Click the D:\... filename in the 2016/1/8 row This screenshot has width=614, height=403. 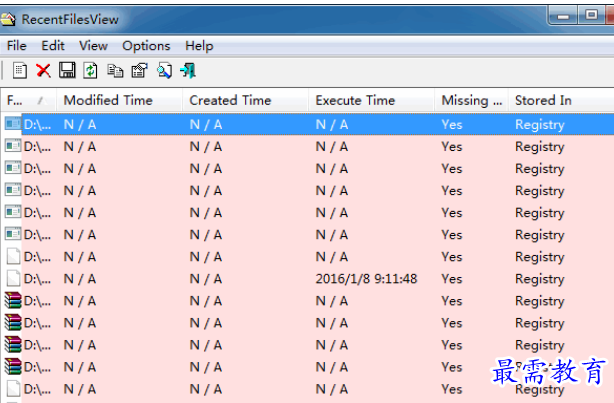point(37,279)
